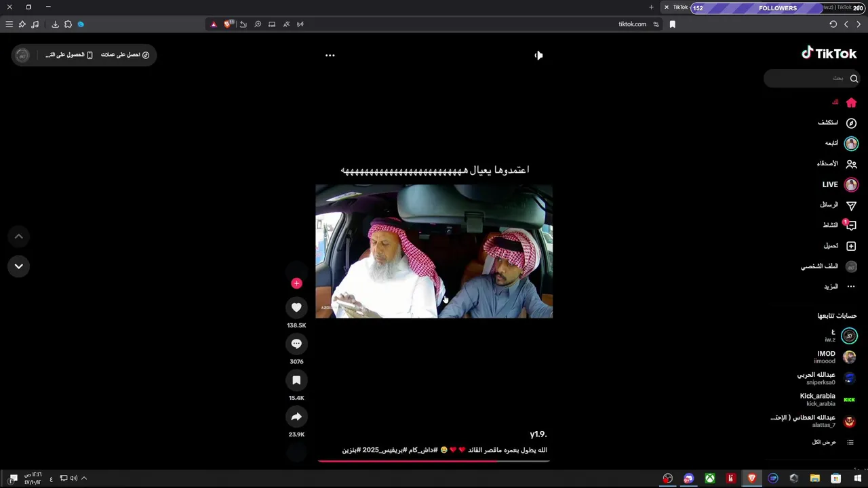Click the picture-in-picture address bar icon
868x488 pixels.
pos(272,24)
